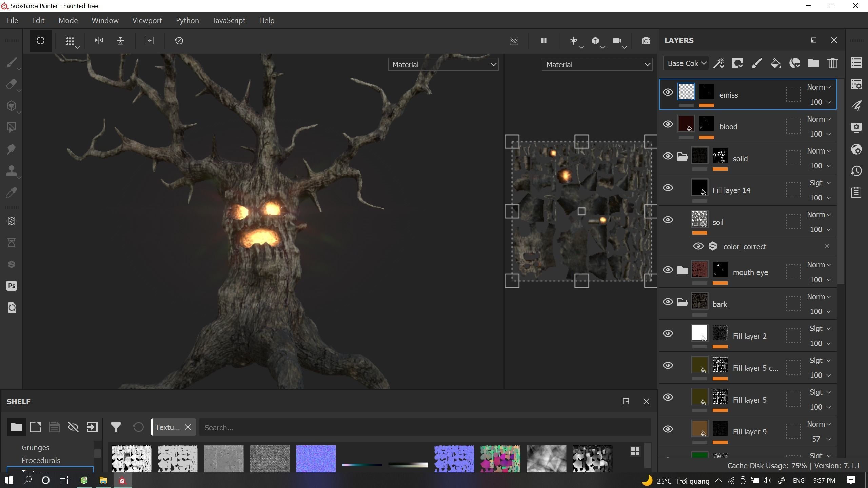Collapse the soild folder
868x488 pixels.
[x=682, y=156]
